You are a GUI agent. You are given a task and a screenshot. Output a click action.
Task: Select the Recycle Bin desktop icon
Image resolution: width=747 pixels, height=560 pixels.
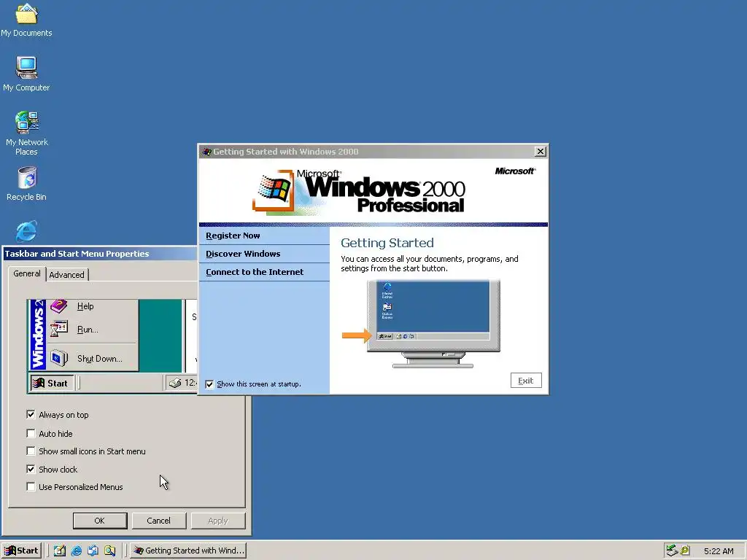(26, 183)
